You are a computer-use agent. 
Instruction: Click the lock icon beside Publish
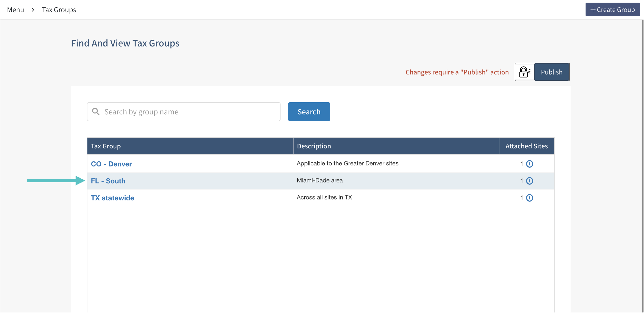click(x=525, y=72)
